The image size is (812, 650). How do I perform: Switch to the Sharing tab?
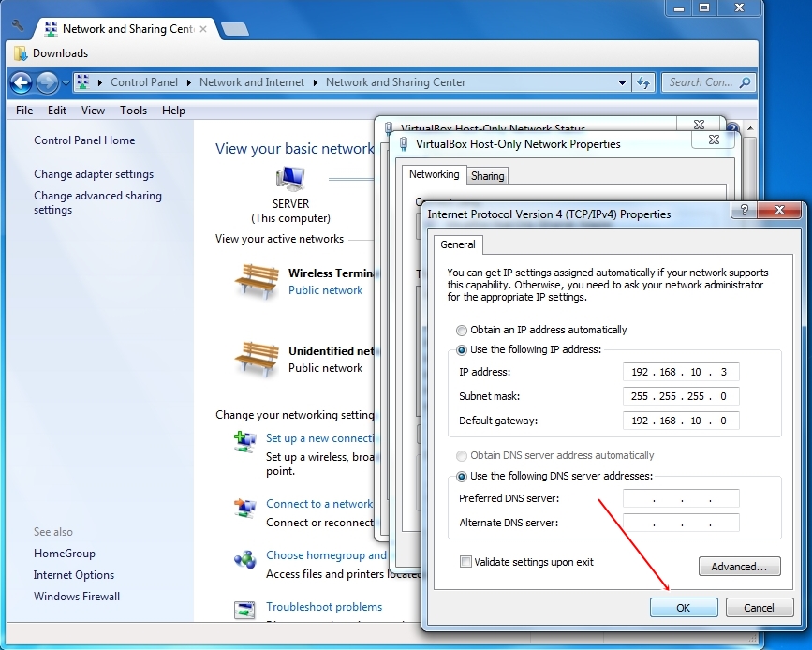pyautogui.click(x=487, y=176)
